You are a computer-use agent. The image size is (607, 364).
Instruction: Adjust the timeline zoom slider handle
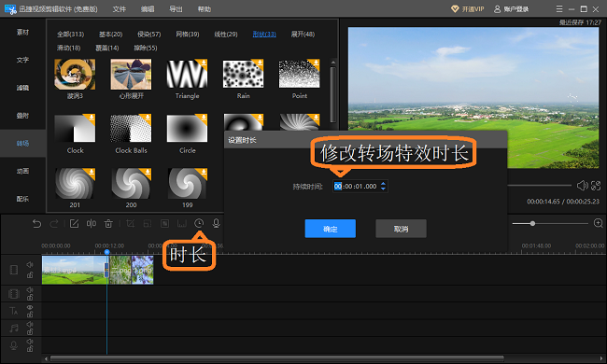point(532,223)
